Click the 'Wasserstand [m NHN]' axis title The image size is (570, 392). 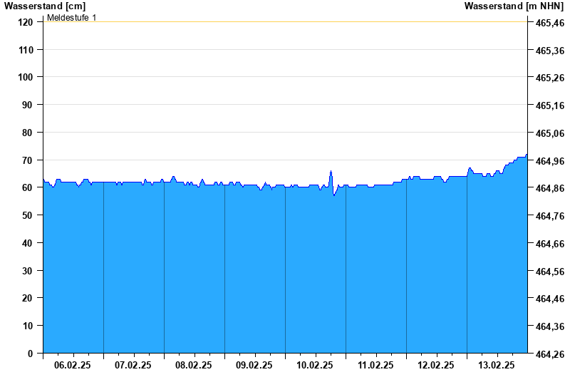514,6
